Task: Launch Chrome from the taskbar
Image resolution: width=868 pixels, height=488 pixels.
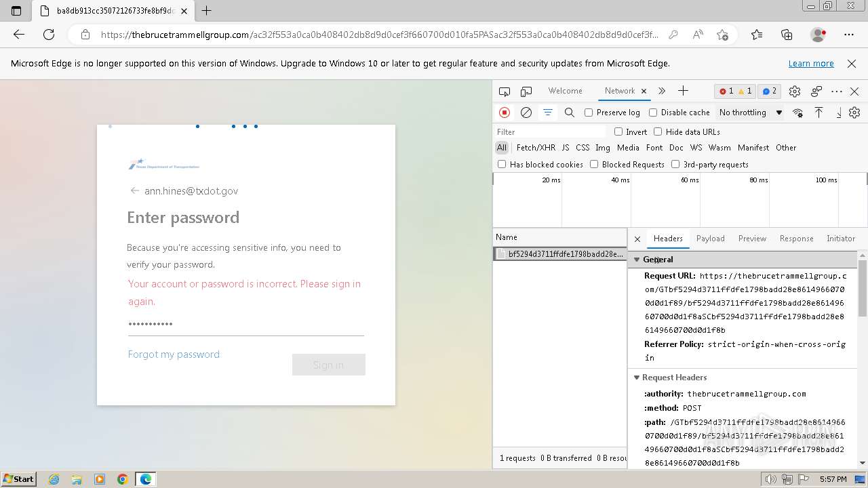Action: tap(123, 479)
